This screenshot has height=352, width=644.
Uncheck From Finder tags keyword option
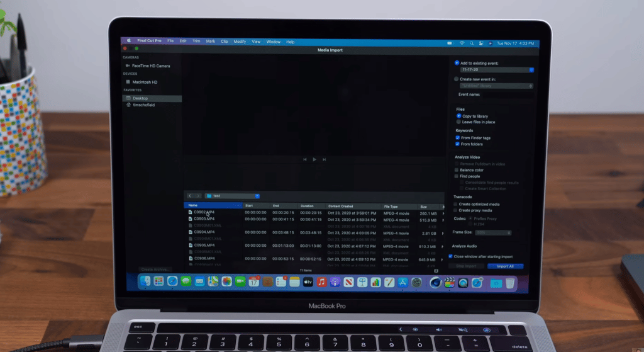coord(458,138)
